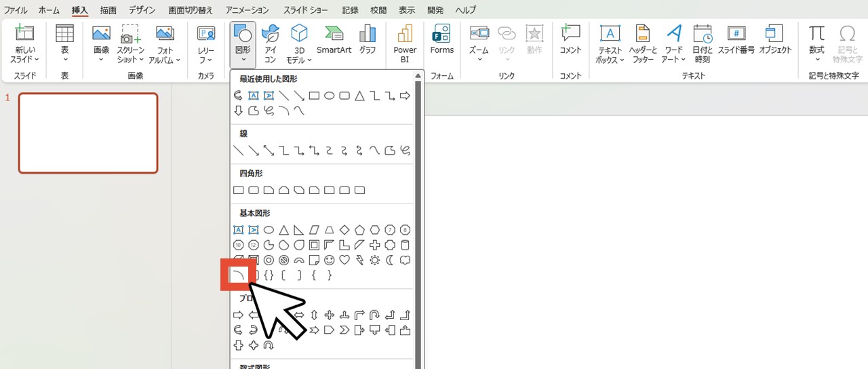Screen dimensions: 868x369
Task: Select the Arc shape in Basic Shapes
Action: tap(238, 275)
